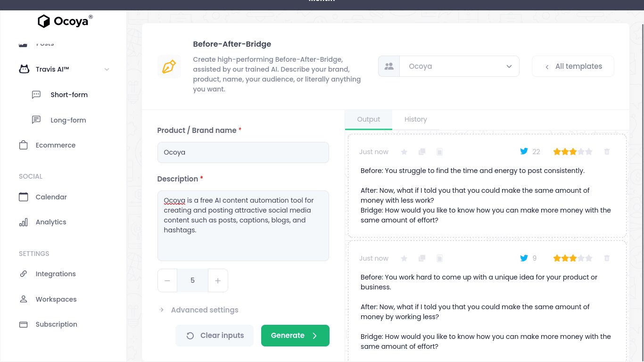
Task: Copy the first output text
Action: 422,152
